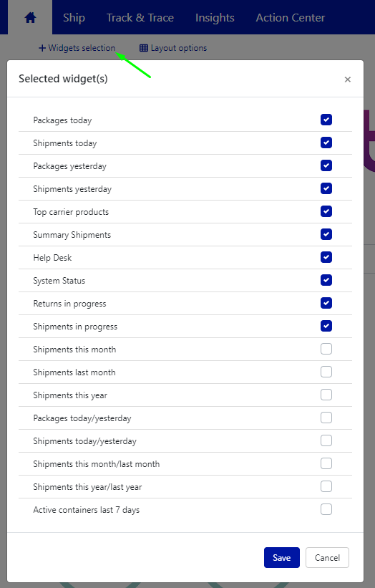Switch to the Insights tab
Viewport: 375px width, 588px height.
215,18
